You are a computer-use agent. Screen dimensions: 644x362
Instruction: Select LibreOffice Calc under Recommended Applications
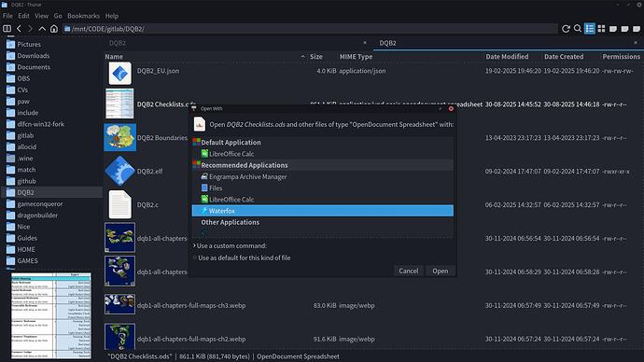click(231, 200)
